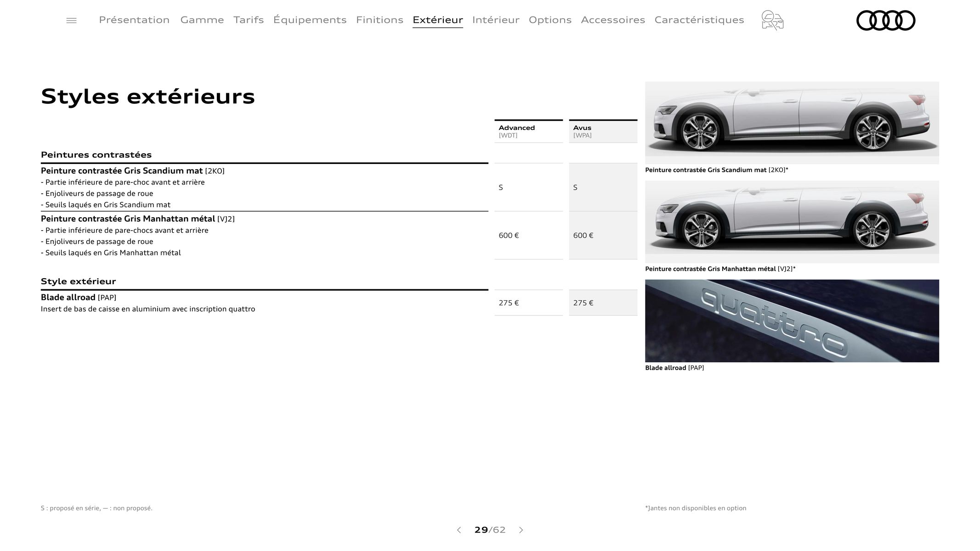Go to previous page arrow

click(459, 530)
